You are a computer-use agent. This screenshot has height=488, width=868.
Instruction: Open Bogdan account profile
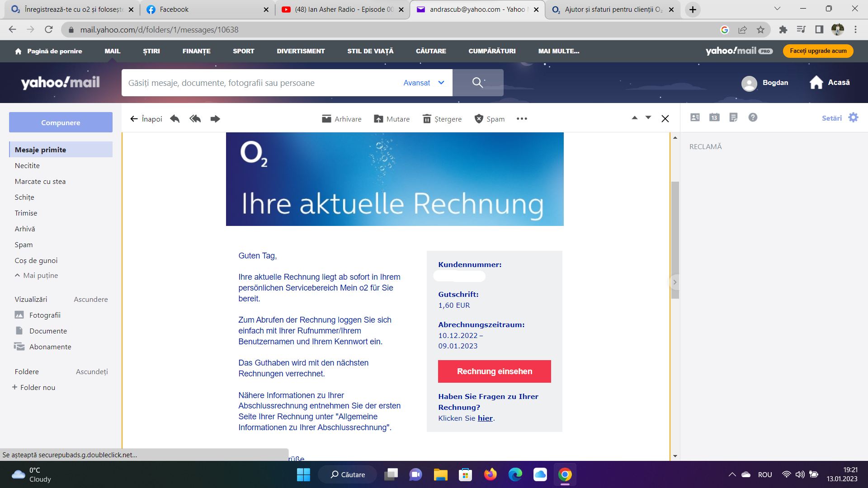765,83
